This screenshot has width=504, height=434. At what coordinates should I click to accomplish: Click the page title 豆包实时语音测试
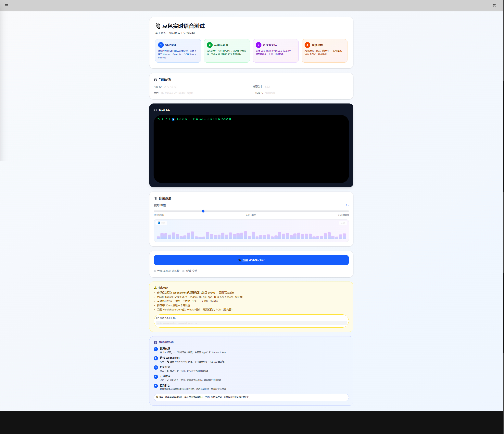[183, 26]
